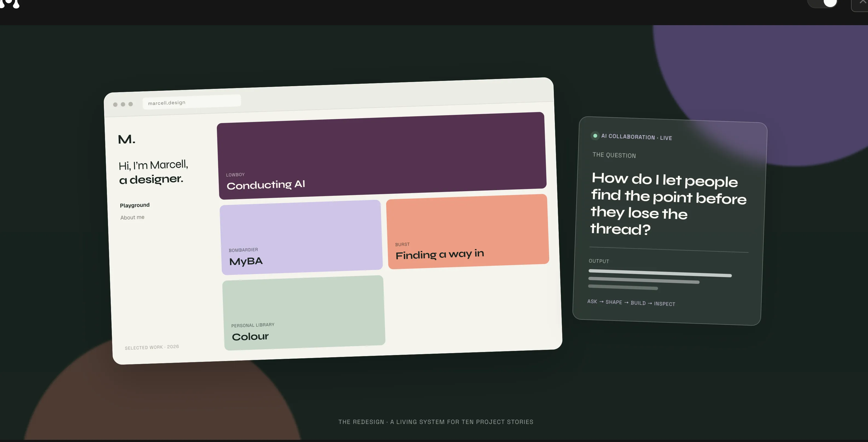Click the LOWBOY label on purple card
The width and height of the screenshot is (868, 442).
pyautogui.click(x=235, y=175)
